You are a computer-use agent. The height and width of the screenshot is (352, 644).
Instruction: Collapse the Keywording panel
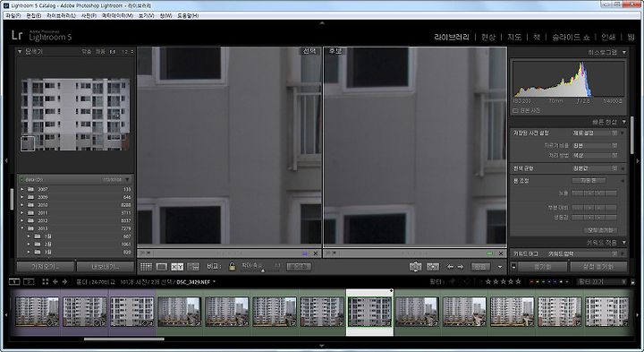(624, 243)
